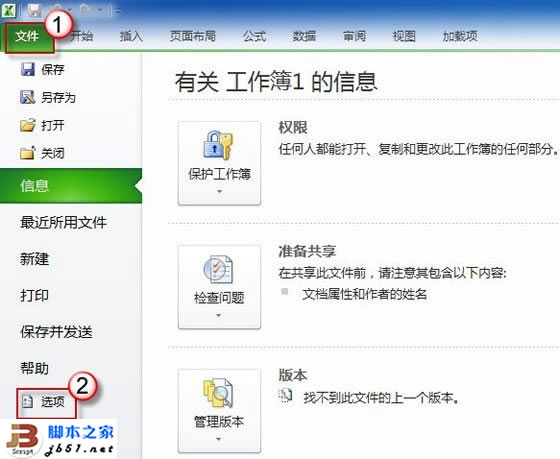The image size is (560, 459).
Task: Open the 文件 tab
Action: click(28, 36)
